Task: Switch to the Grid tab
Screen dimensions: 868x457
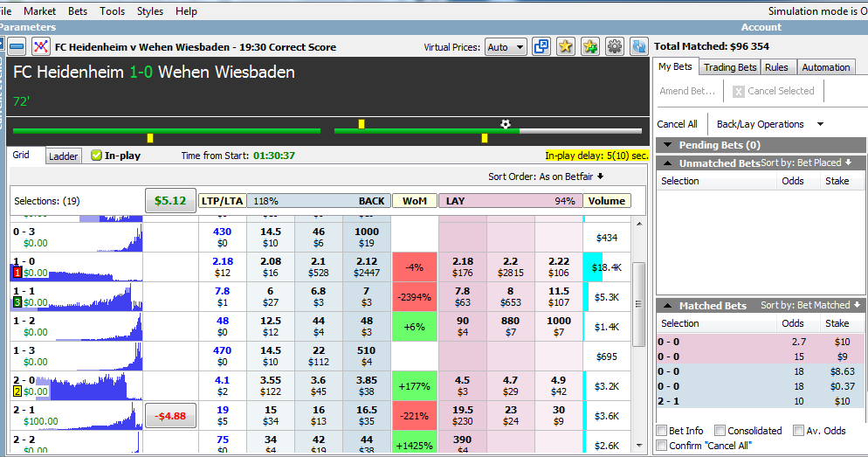Action: [x=21, y=156]
